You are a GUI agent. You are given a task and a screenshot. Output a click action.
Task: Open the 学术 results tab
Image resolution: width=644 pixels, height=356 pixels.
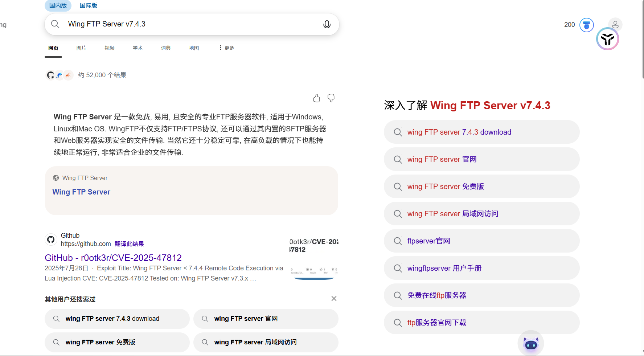click(138, 48)
